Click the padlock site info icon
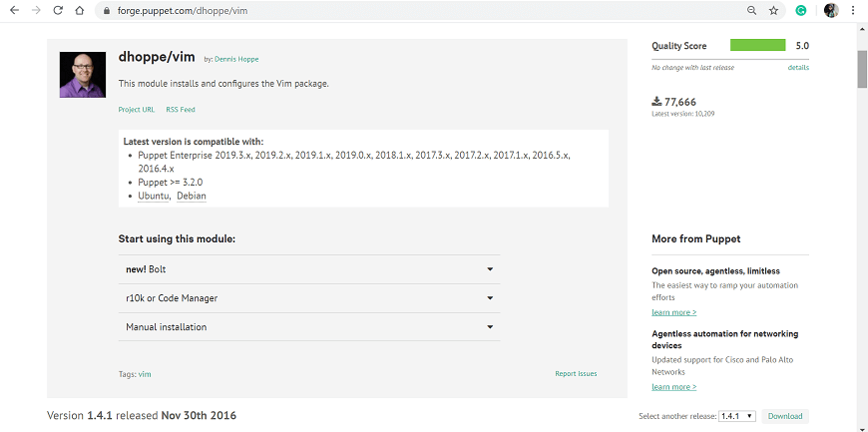Screen dimensions: 868x432 pyautogui.click(x=107, y=11)
